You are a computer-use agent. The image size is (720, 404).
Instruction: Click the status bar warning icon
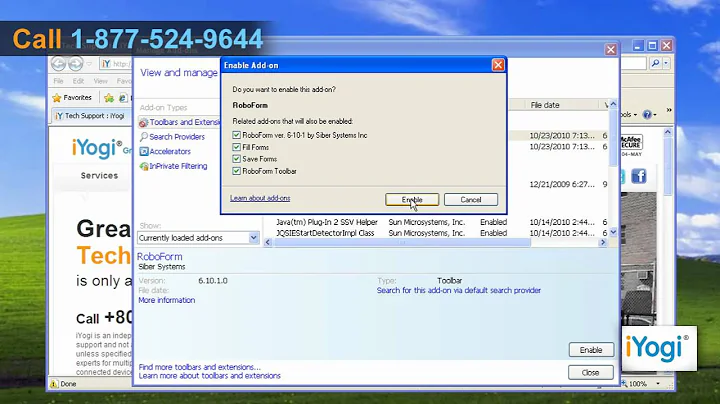click(x=54, y=384)
